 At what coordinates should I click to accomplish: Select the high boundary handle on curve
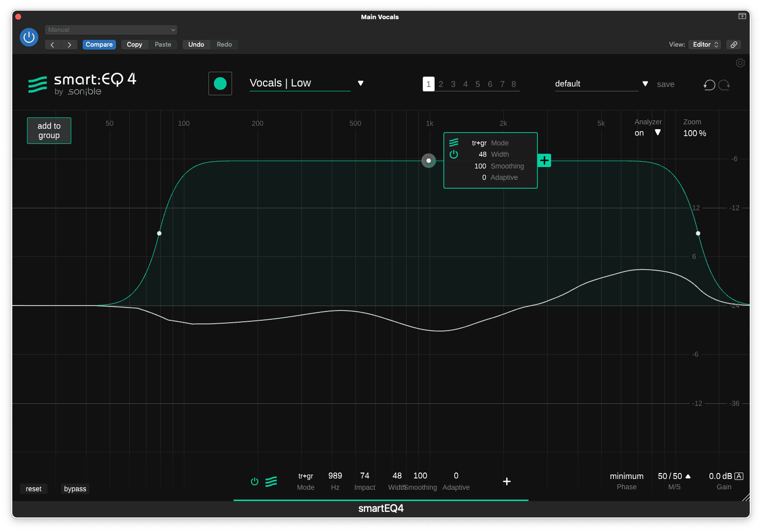[698, 233]
